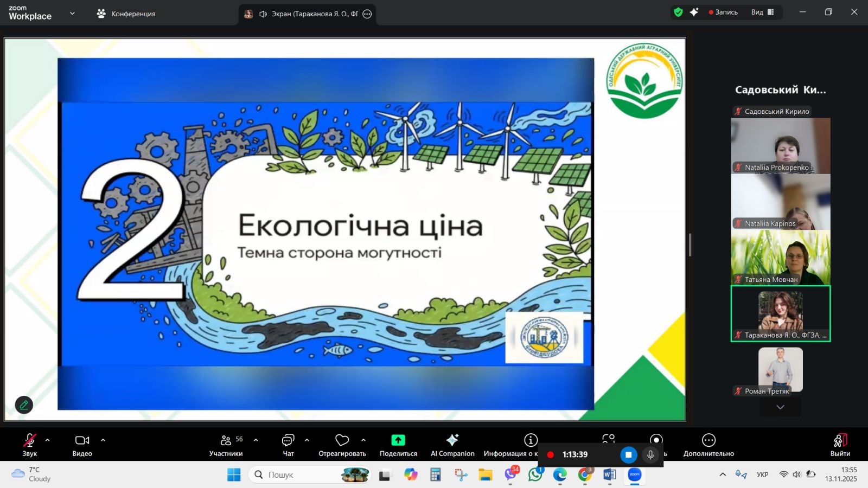Select Татьяна Мовчан's video thumbnail
Viewport: 868px width, 488px height.
780,258
